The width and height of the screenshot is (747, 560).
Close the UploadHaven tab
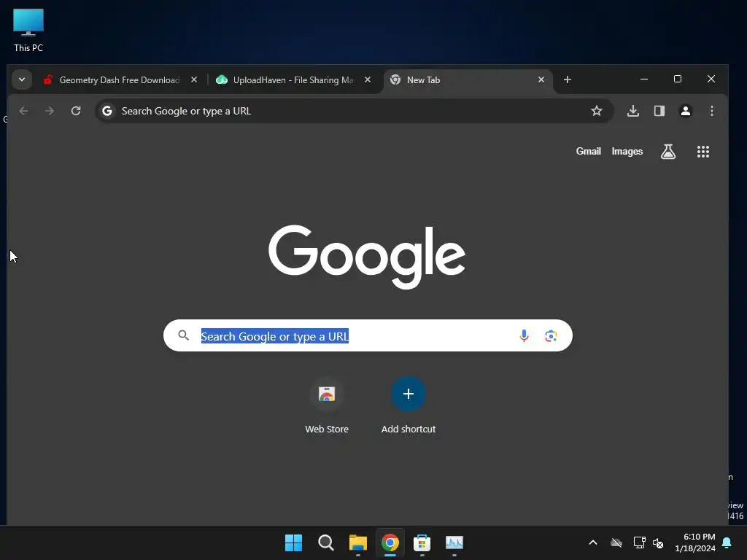coord(368,79)
